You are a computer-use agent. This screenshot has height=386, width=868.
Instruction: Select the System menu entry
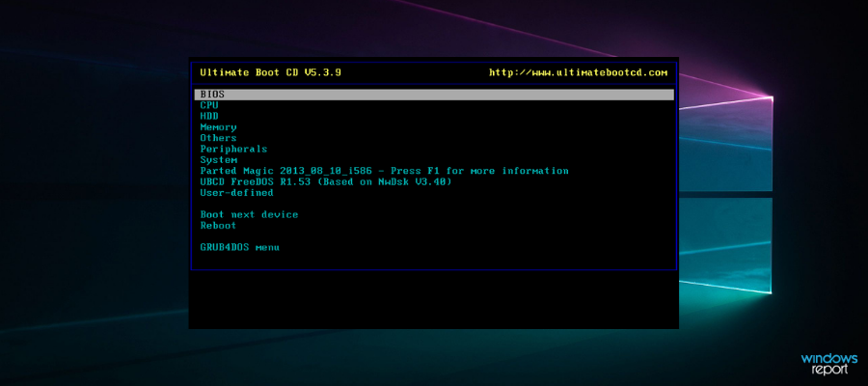pyautogui.click(x=218, y=160)
